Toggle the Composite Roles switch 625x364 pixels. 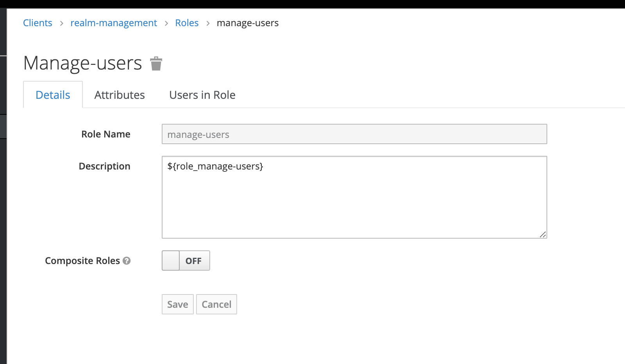pos(186,261)
